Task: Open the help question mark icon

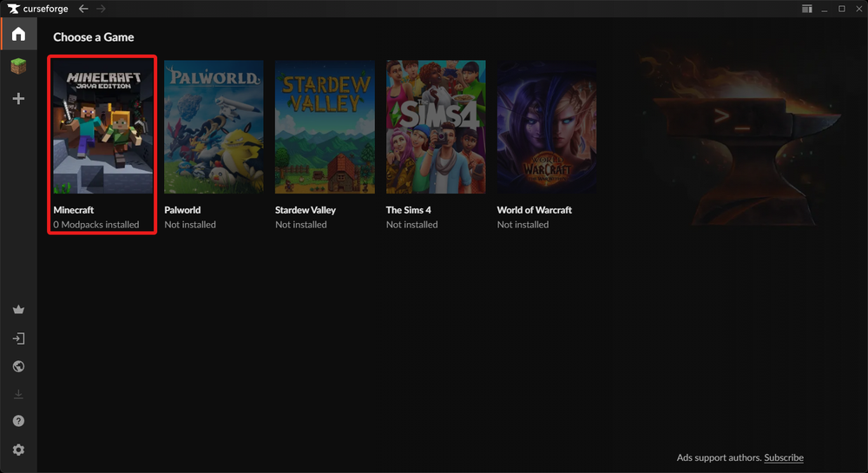Action: [18, 421]
